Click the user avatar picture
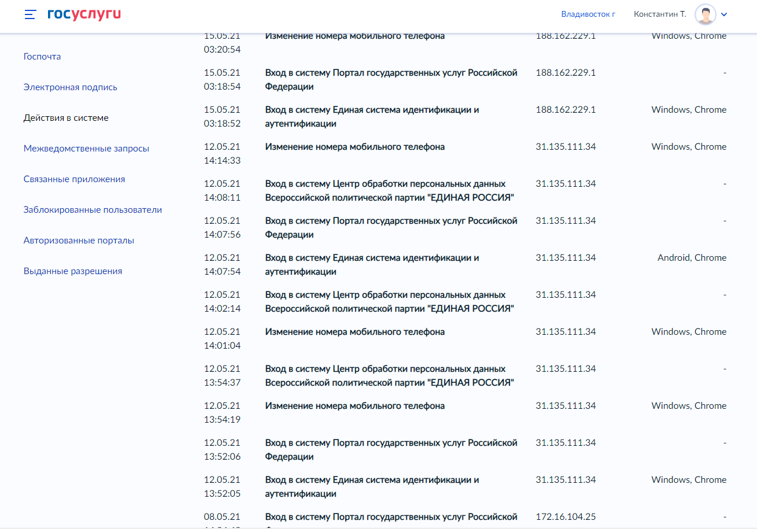This screenshot has width=757, height=532. pyautogui.click(x=705, y=14)
